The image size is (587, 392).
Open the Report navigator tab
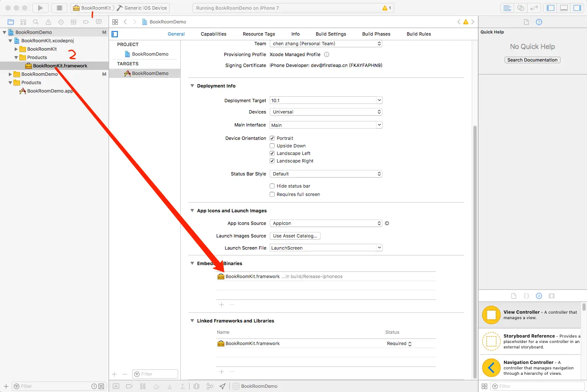click(x=99, y=22)
